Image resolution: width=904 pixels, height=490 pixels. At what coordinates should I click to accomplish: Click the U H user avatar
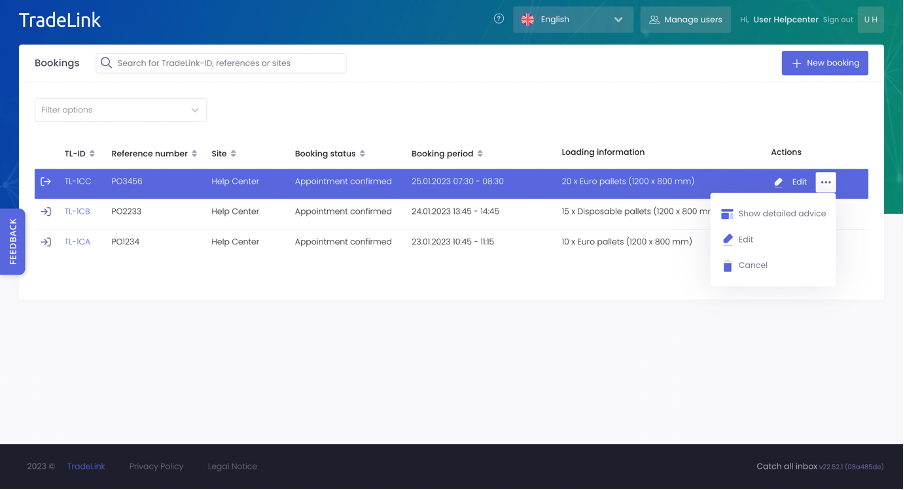pos(871,20)
